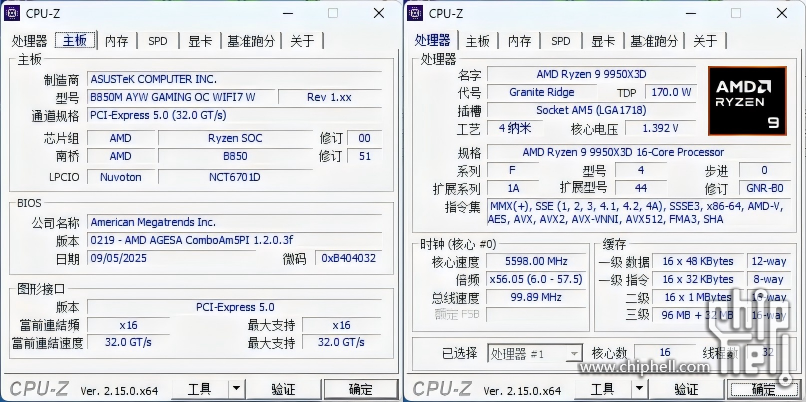The image size is (806, 402).
Task: Open 显卡 tab in right window
Action: [602, 41]
